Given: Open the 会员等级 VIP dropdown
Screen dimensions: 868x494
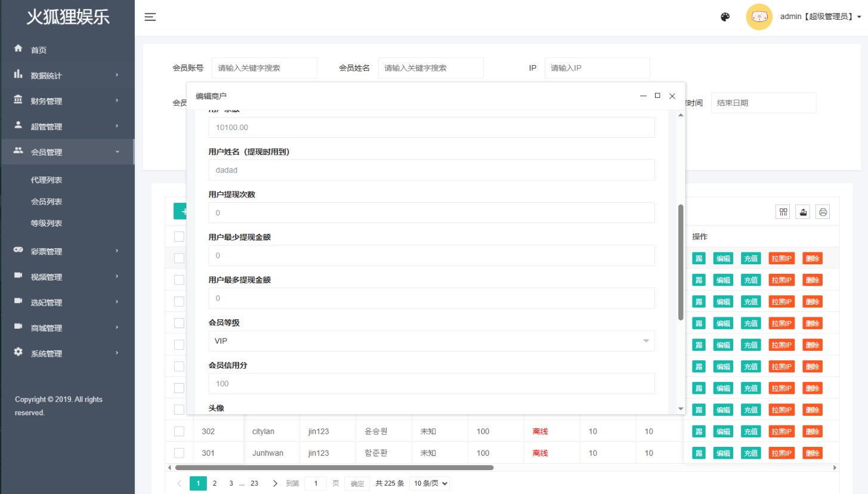Looking at the screenshot, I should [431, 341].
